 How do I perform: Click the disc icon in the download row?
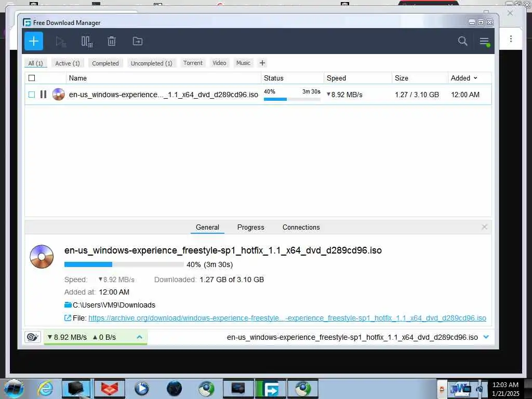coord(58,95)
